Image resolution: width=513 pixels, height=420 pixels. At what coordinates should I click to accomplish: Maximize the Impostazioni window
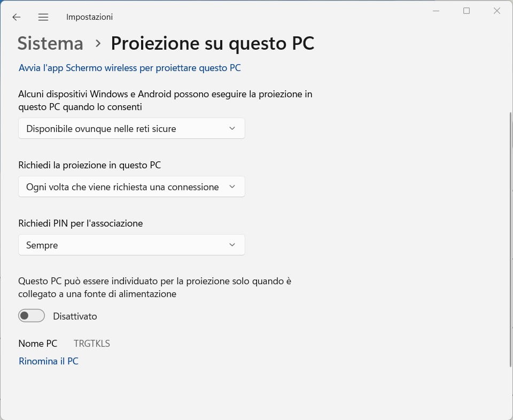click(x=467, y=11)
